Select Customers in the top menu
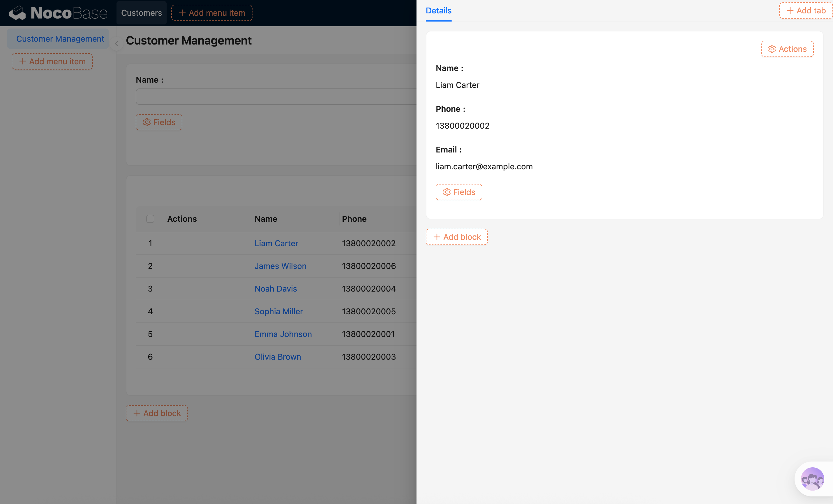This screenshot has height=504, width=833. click(141, 13)
